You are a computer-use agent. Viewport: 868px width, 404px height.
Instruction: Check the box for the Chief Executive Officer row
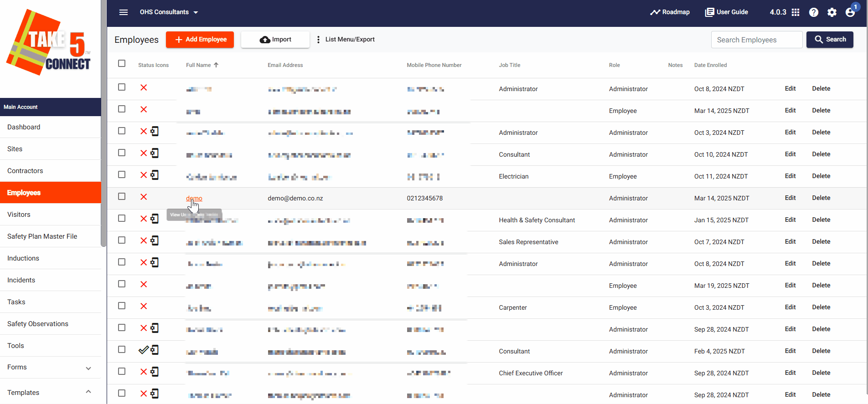coord(122,371)
